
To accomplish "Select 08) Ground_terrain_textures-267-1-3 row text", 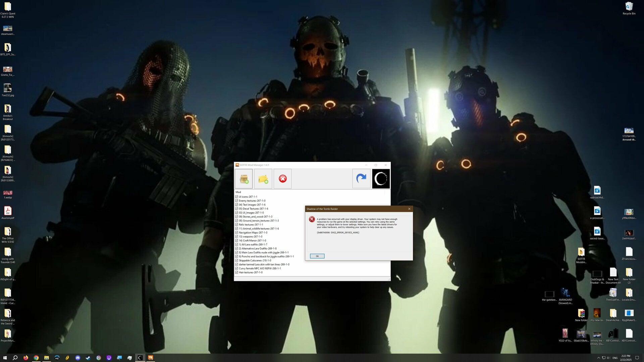I will (259, 221).
